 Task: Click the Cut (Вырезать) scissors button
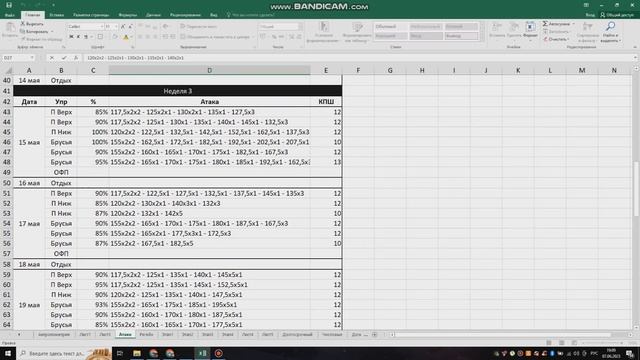[x=32, y=24]
